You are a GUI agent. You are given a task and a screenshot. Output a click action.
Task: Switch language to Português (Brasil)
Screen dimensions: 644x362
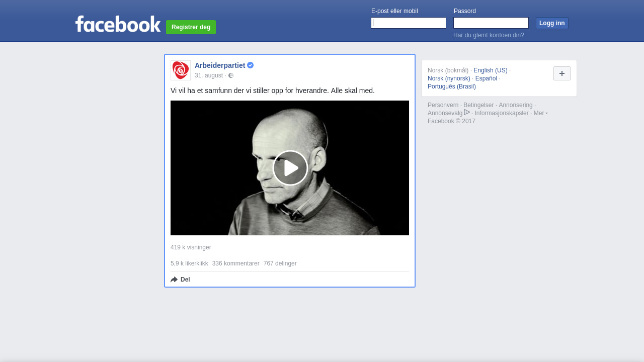(x=452, y=86)
